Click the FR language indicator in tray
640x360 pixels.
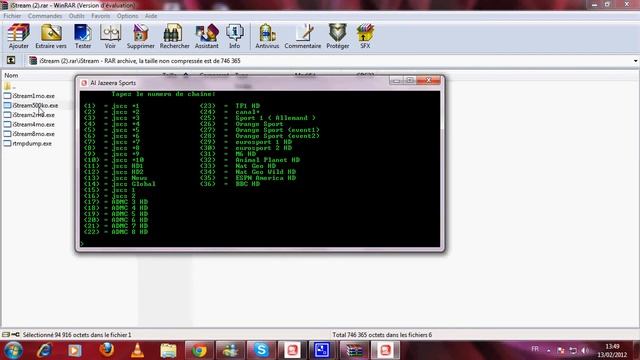pyautogui.click(x=535, y=349)
